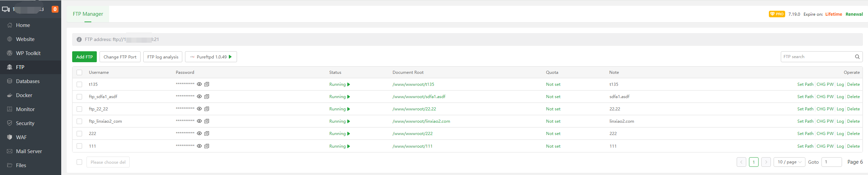Click the FTP address info icon
The width and height of the screenshot is (868, 175).
(x=79, y=40)
